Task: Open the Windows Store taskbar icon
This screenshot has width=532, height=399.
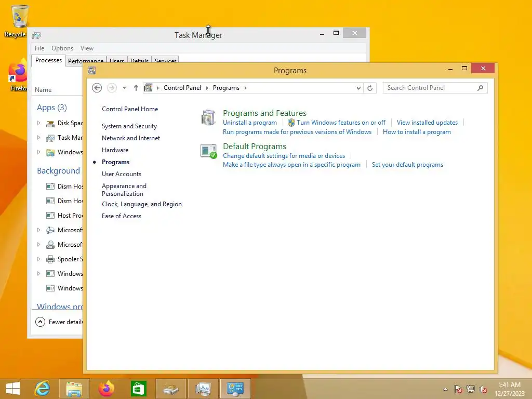Action: coord(138,389)
